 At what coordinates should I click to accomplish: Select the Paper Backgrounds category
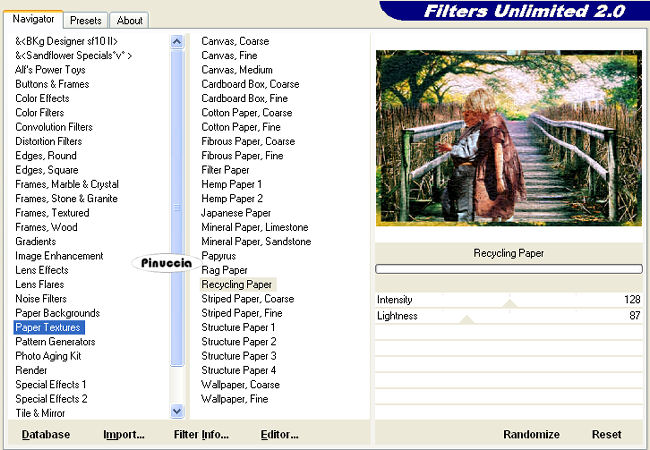[x=58, y=313]
